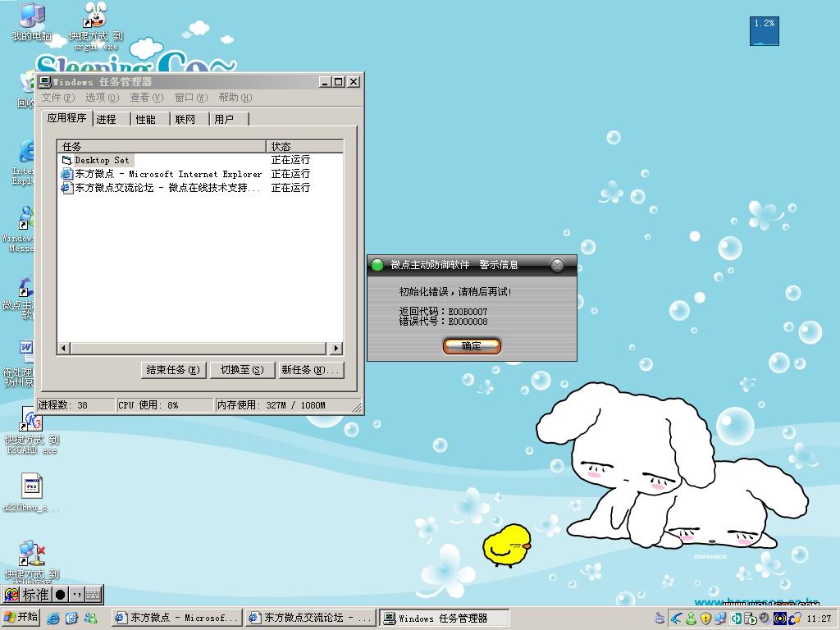The height and width of the screenshot is (630, 840).
Task: Close the 微点主动防御软件 warning dialog
Action: point(557,265)
